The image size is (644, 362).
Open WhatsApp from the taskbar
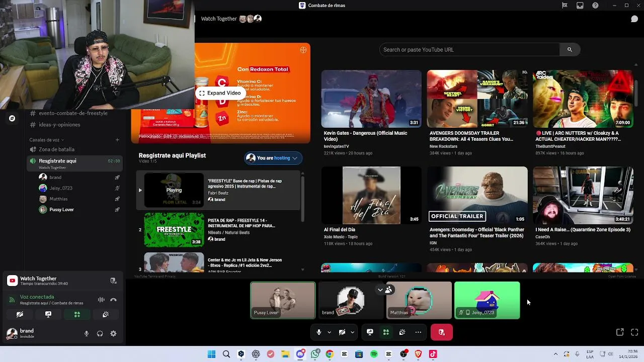click(315, 354)
